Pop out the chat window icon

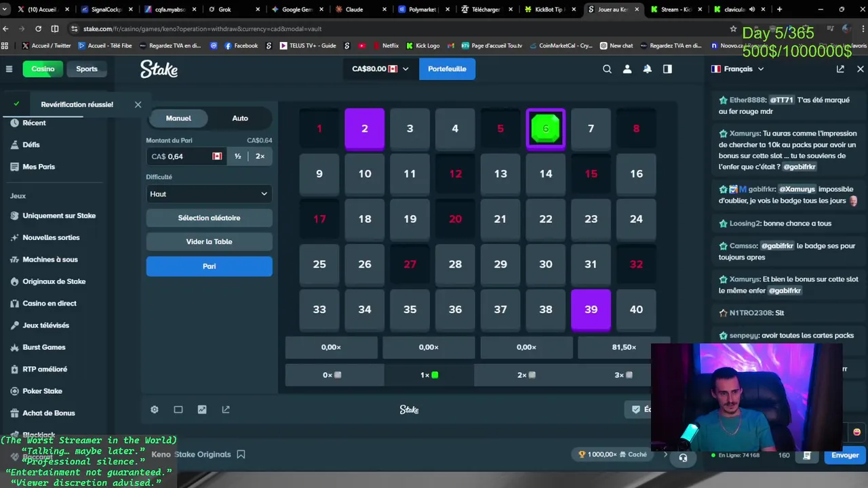pyautogui.click(x=840, y=68)
